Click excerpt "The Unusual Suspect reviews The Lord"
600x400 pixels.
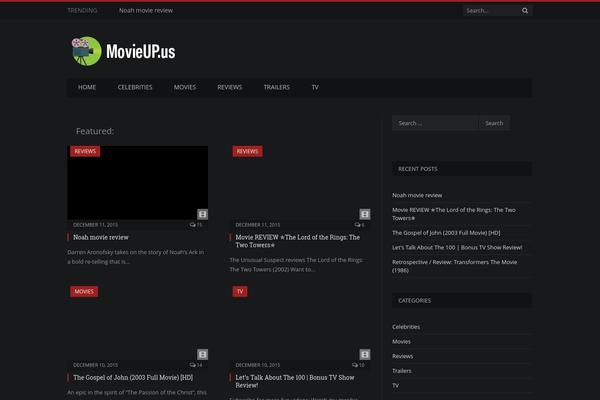click(296, 264)
